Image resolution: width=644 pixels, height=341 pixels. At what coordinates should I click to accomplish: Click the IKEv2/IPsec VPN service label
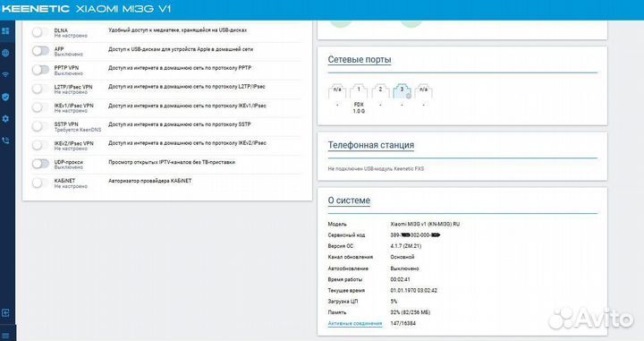coord(74,143)
